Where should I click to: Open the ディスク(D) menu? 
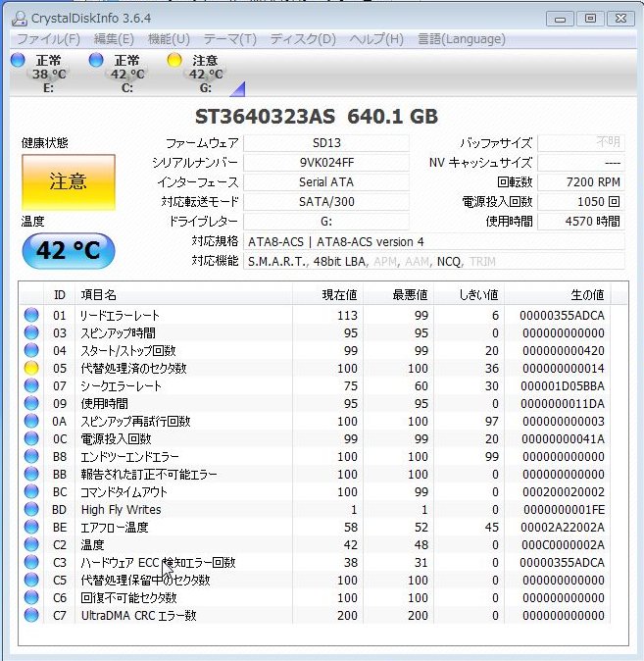click(303, 39)
